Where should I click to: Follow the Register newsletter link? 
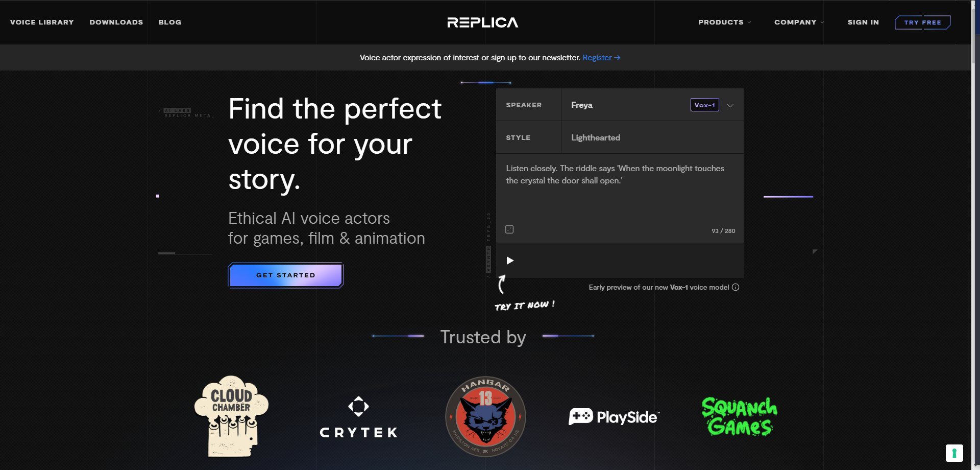point(601,58)
